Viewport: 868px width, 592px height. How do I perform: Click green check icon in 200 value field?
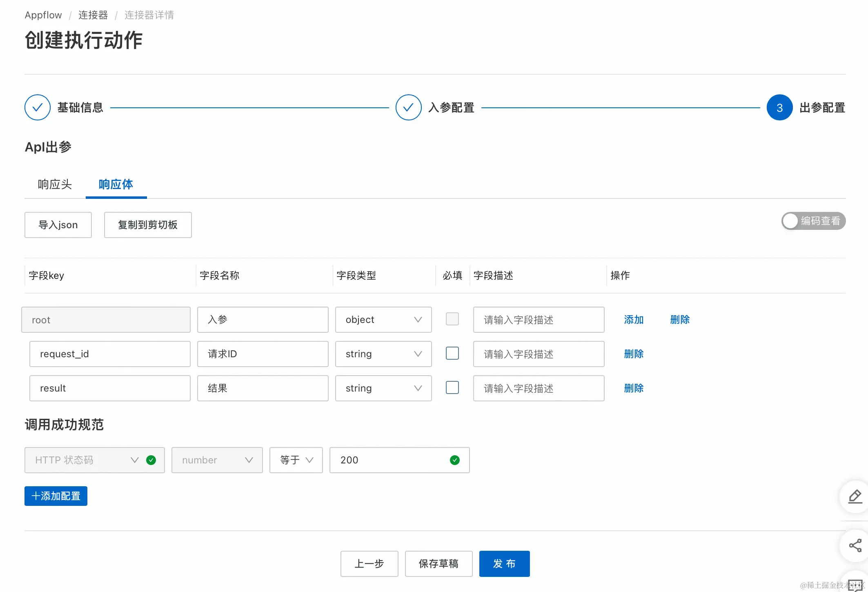(455, 460)
